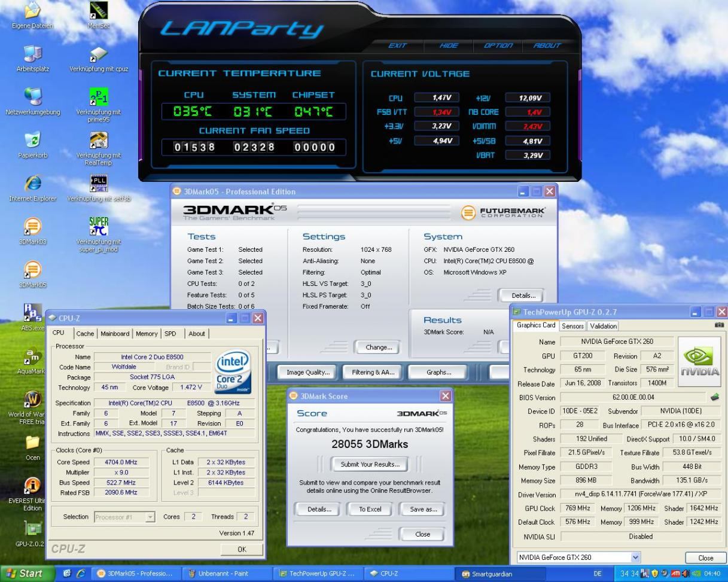This screenshot has width=728, height=582.
Task: Click the Graphs button in 3DMark05
Action: coord(438,372)
